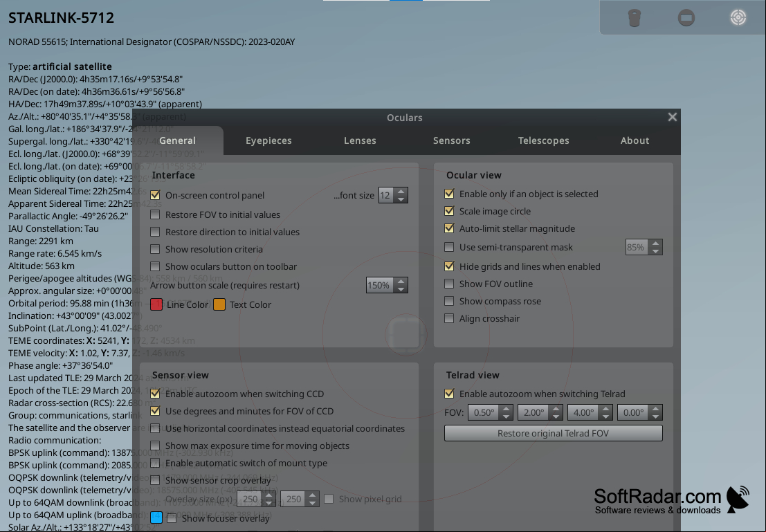
Task: Check Show resolution criteria
Action: [x=156, y=249]
